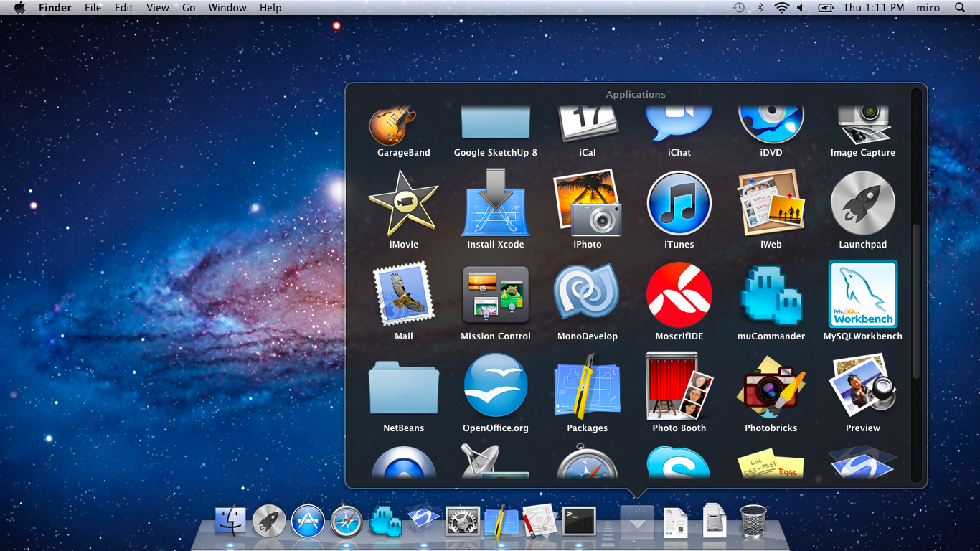Screen dimensions: 980x551
Task: Open the Go menu
Action: pos(189,8)
